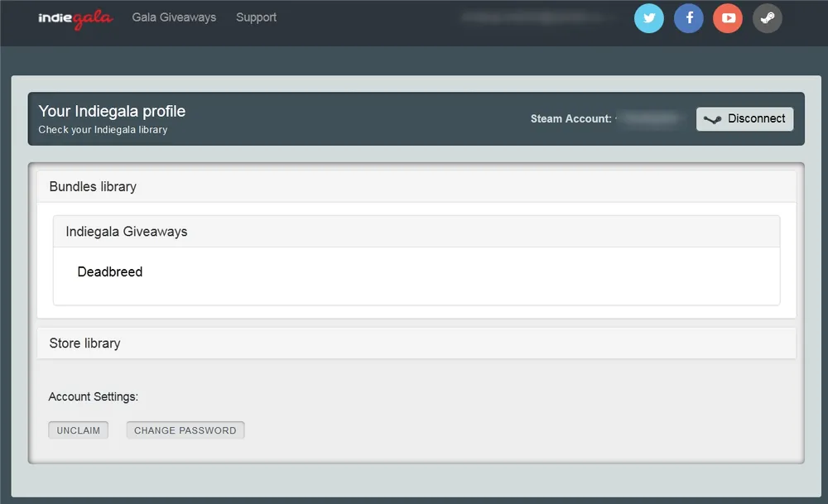
Task: Click 'Check your Indiegala library' subtitle
Action: 103,130
